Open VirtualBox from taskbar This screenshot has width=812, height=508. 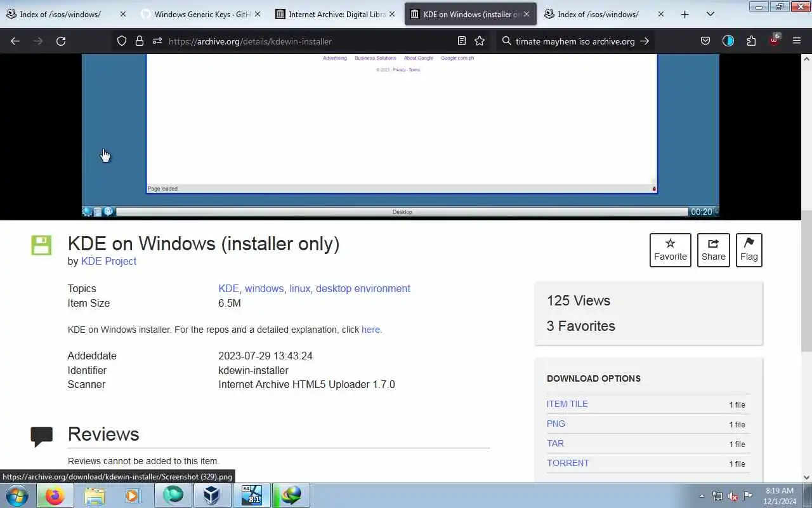coord(212,495)
